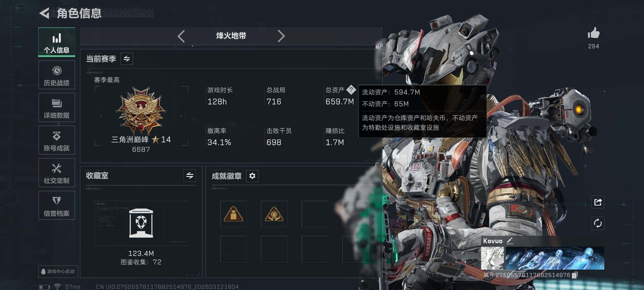Share the profile with share icon
The image size is (644, 290).
pyautogui.click(x=598, y=202)
